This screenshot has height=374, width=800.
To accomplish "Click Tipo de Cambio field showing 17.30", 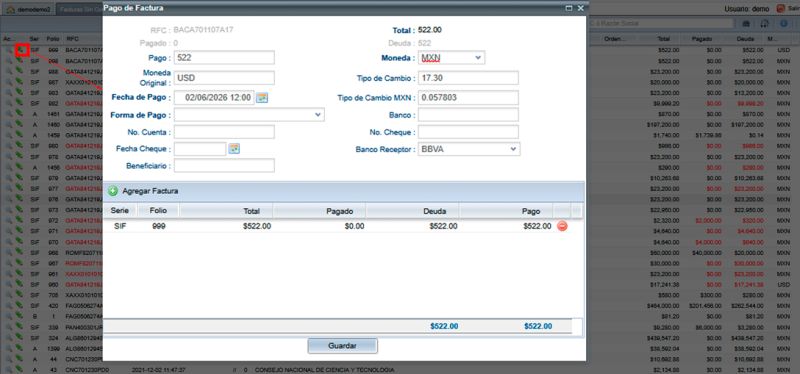I will [x=468, y=78].
